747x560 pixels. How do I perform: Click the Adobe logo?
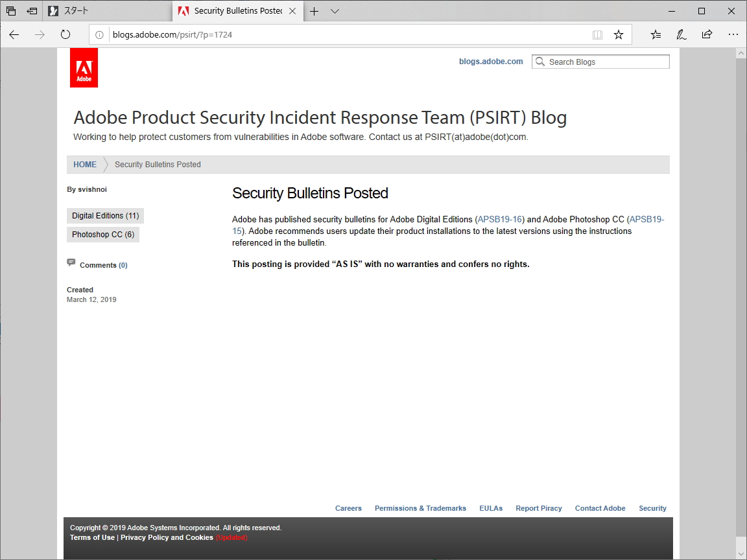(x=84, y=67)
